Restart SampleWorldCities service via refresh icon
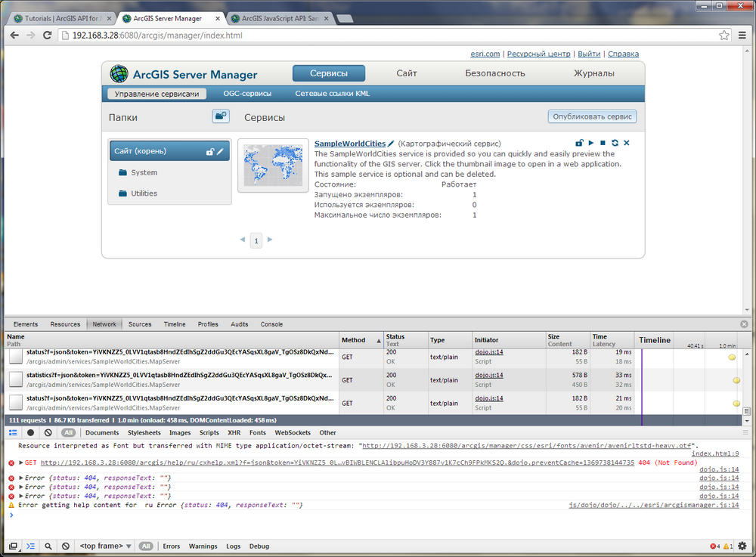This screenshot has height=557, width=756. (x=615, y=143)
